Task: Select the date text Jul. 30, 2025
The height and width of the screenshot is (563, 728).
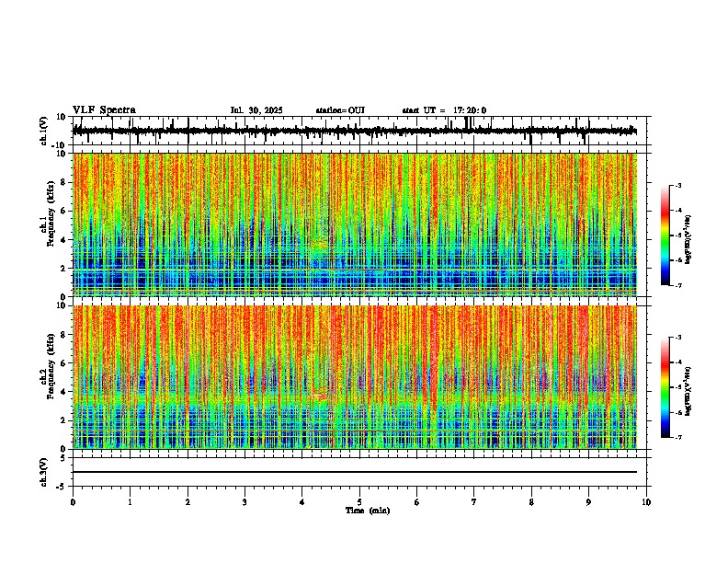Action: click(256, 110)
